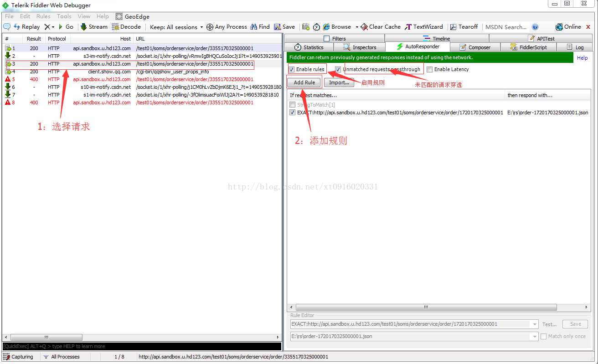
Task: Toggle the EXACT order rule checkbox
Action: pyautogui.click(x=293, y=113)
